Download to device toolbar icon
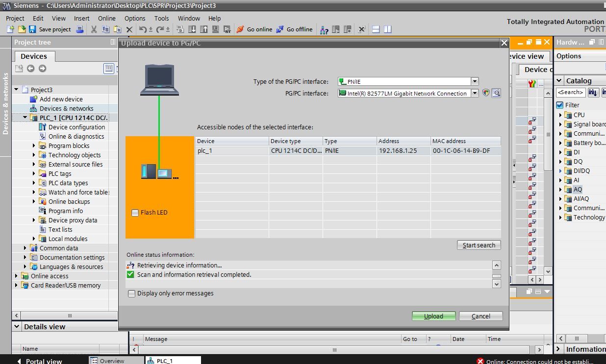Screen dimensions: 606x364 192,29
